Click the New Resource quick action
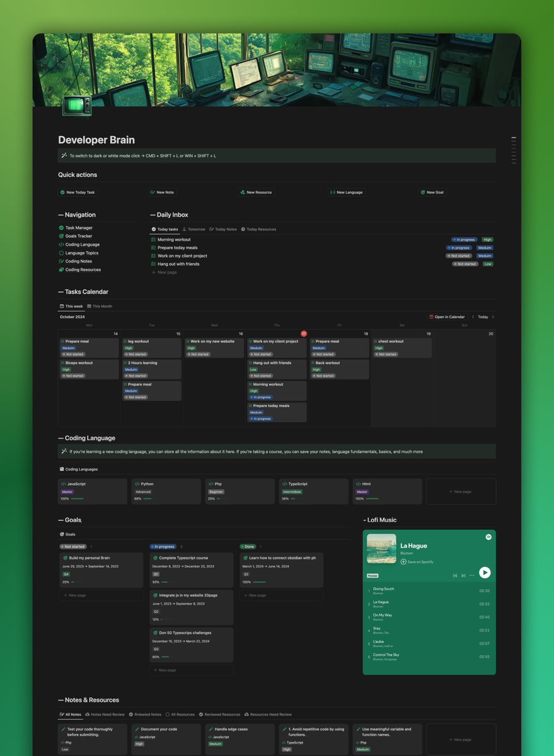Screen dimensions: 554x756 pyautogui.click(x=256, y=192)
